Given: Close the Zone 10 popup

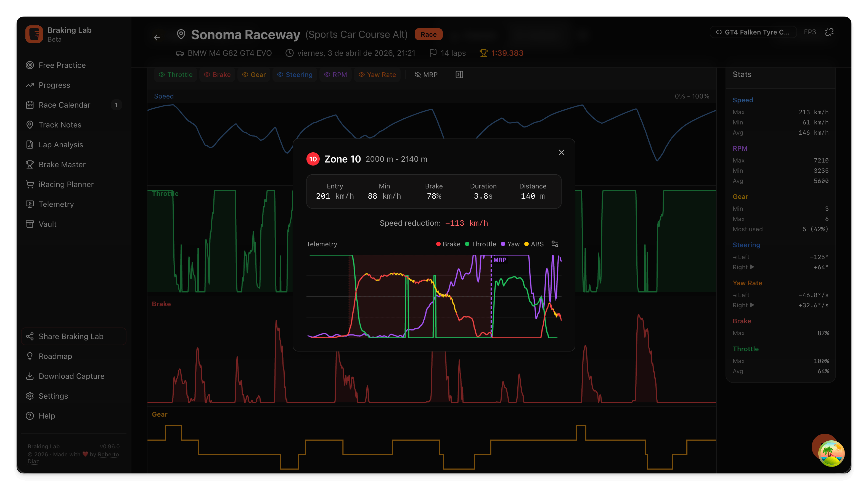Looking at the screenshot, I should coord(561,152).
